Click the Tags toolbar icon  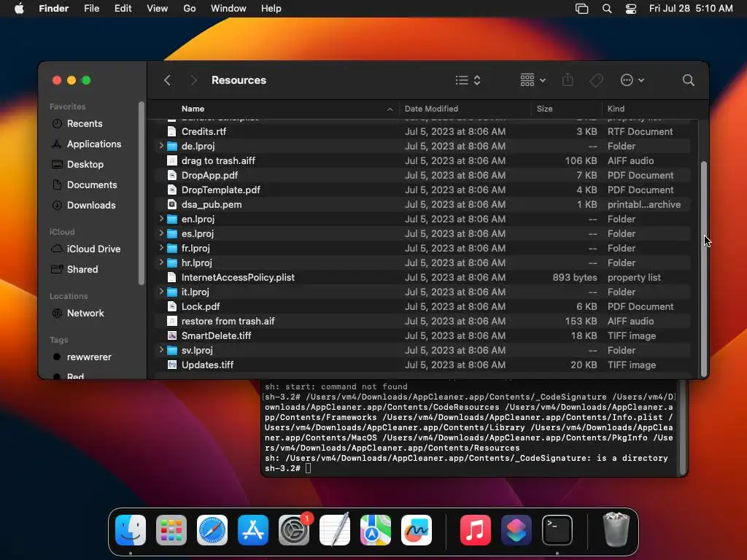[596, 80]
